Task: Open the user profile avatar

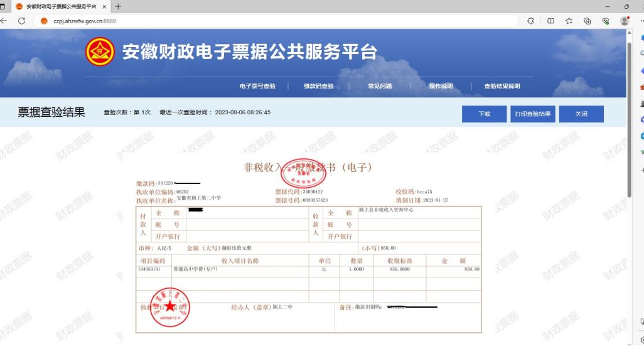Action: pos(625,21)
